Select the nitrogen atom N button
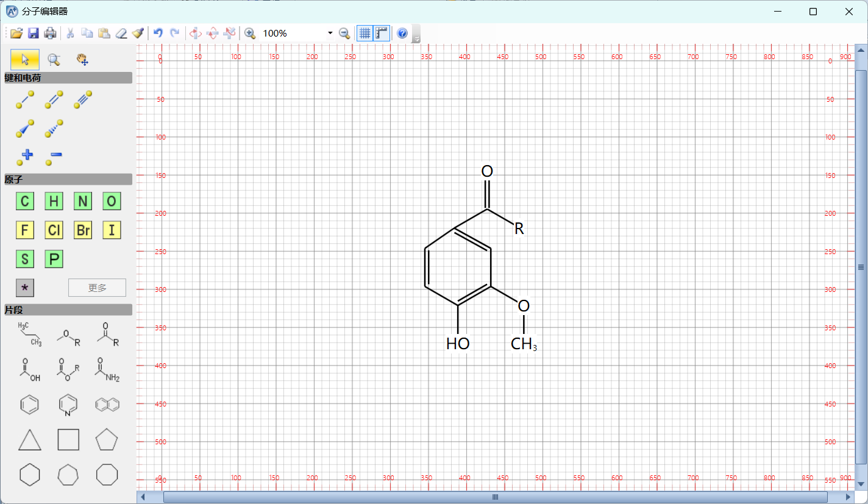 click(83, 201)
